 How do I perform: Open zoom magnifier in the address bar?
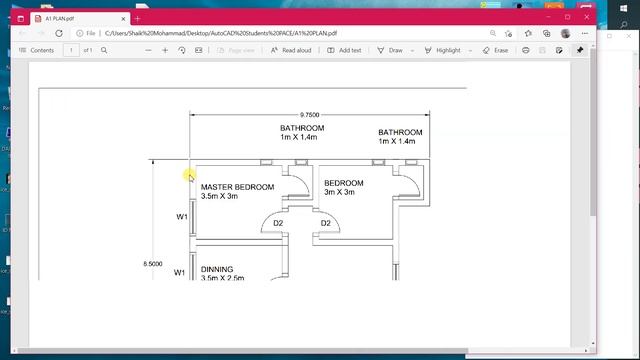coord(493,33)
